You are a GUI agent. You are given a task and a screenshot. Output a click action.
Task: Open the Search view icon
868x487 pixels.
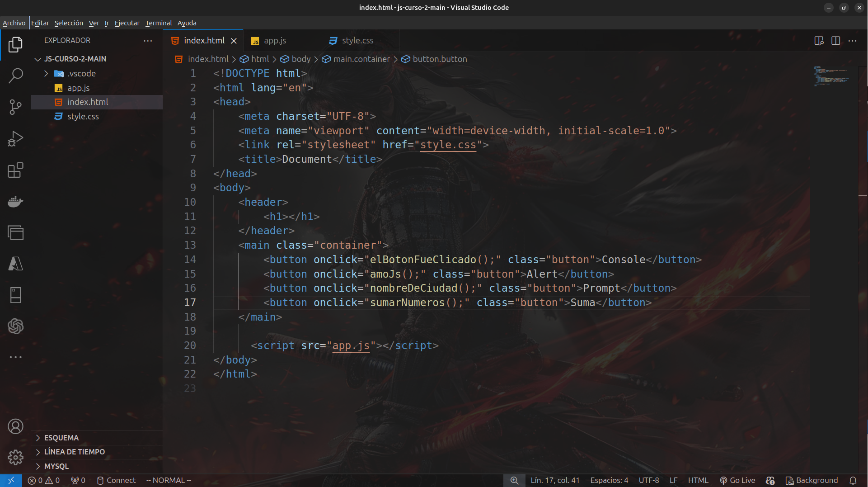tap(15, 76)
